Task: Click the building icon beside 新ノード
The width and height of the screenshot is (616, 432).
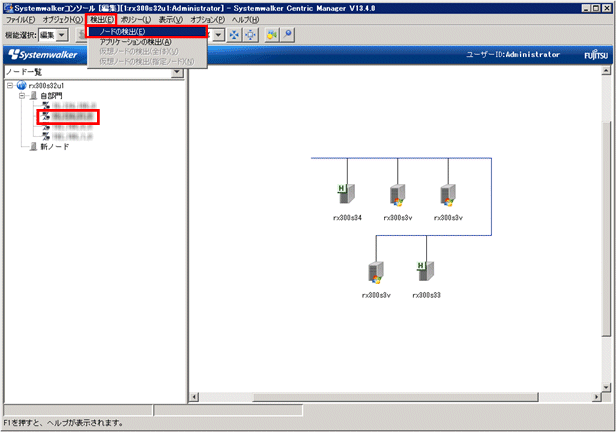Action: click(x=34, y=146)
